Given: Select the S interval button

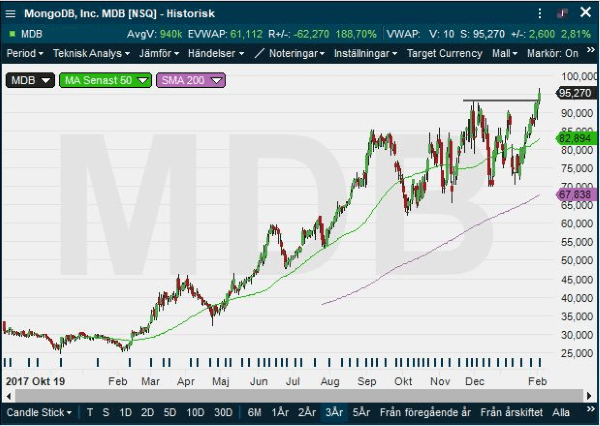Looking at the screenshot, I should click(106, 413).
